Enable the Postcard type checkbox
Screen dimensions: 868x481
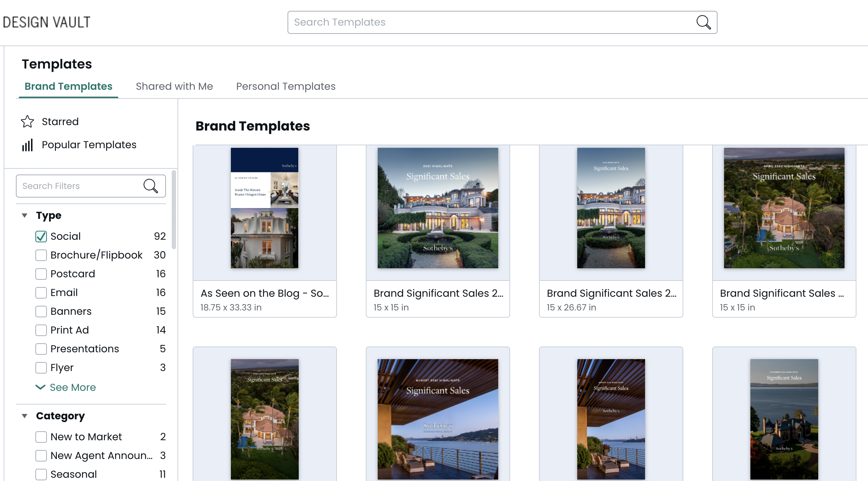pos(41,274)
